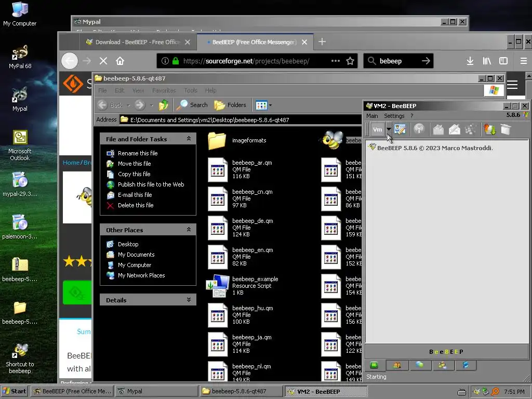
Task: Click Search in Explorer toolbar
Action: coord(192,105)
